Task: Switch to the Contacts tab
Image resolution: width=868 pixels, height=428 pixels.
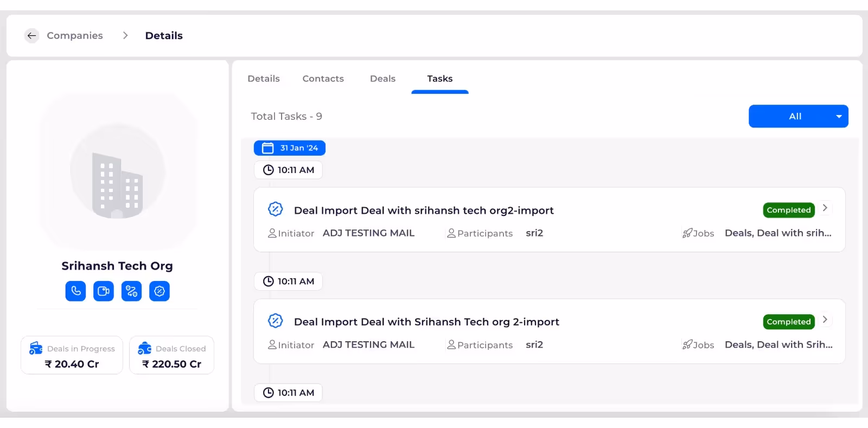Action: point(323,79)
